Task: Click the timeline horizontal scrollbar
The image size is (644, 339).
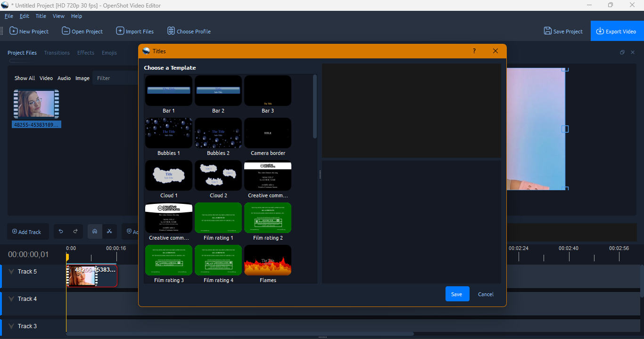Action: click(240, 334)
